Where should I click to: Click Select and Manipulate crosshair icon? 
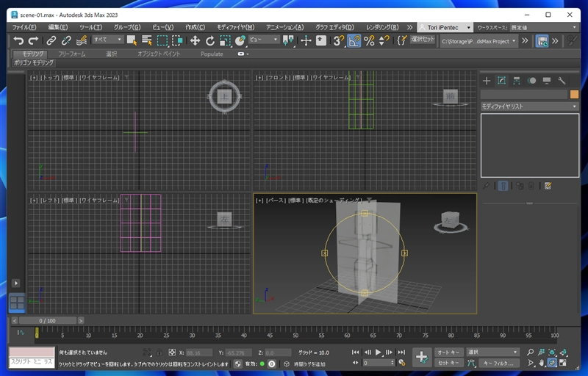coord(306,40)
